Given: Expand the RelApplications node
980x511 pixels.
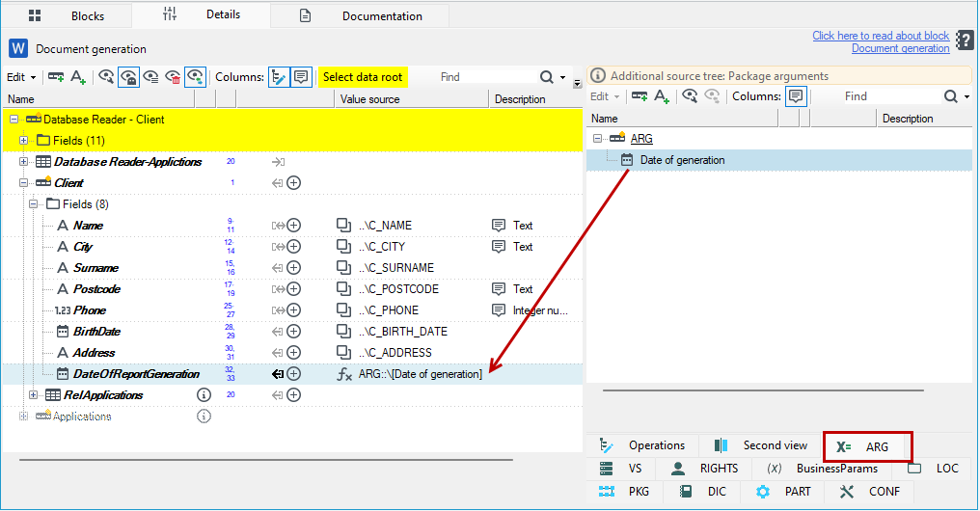Looking at the screenshot, I should click(34, 394).
